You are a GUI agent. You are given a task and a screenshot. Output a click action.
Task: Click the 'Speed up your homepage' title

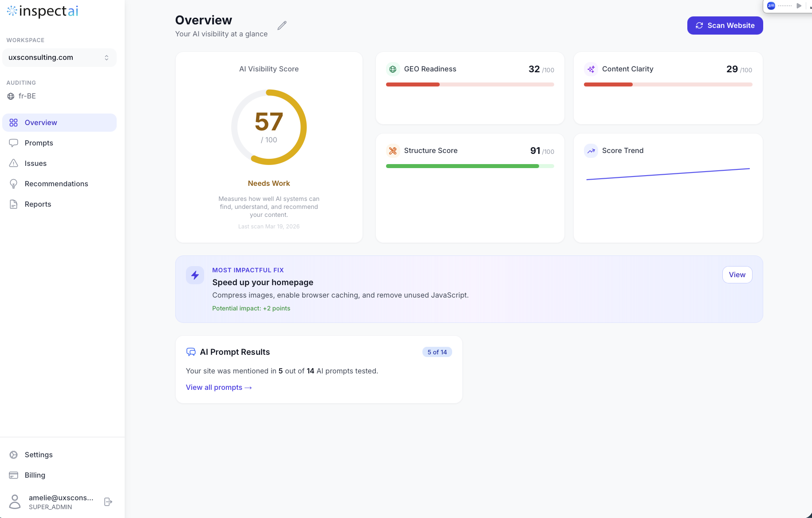pos(263,283)
